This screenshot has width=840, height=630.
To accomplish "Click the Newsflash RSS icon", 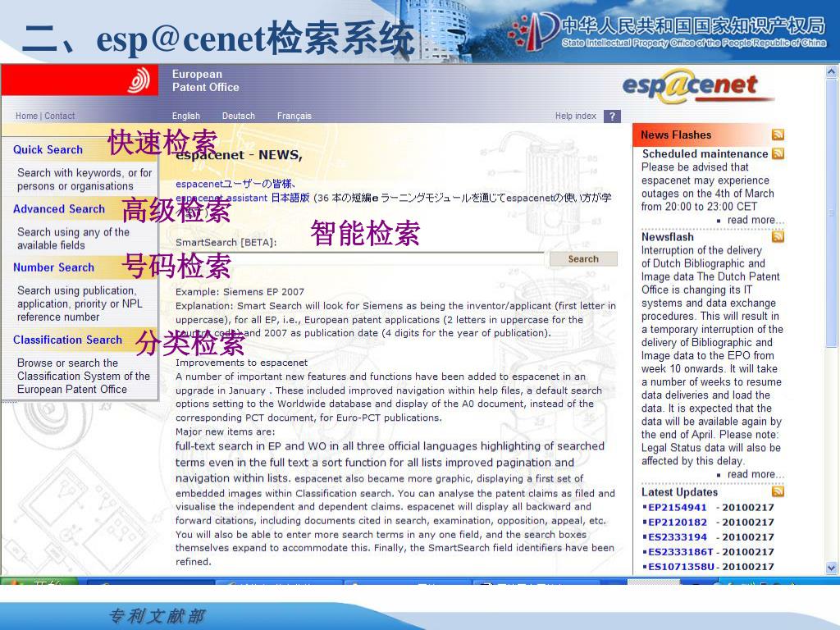I will click(778, 236).
